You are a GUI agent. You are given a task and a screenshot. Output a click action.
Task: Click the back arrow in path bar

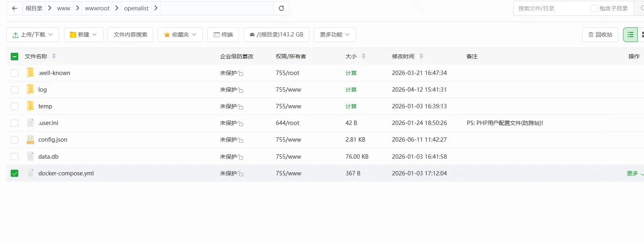point(15,8)
